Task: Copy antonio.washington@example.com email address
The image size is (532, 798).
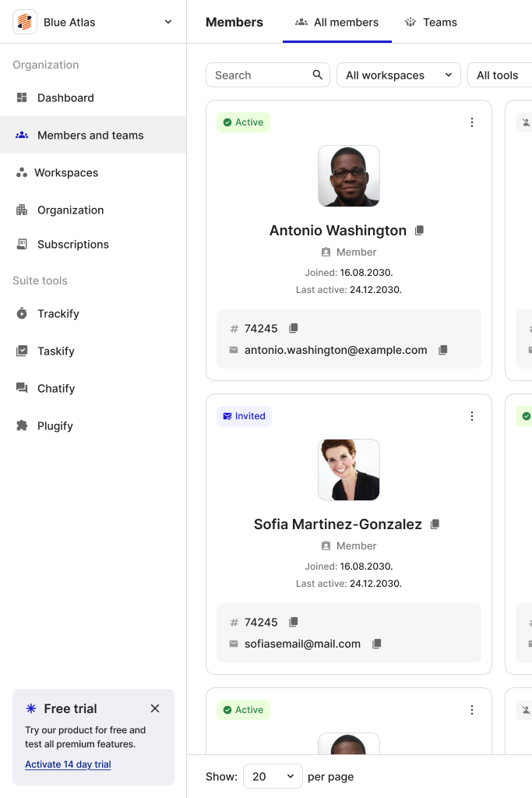Action: tap(443, 351)
